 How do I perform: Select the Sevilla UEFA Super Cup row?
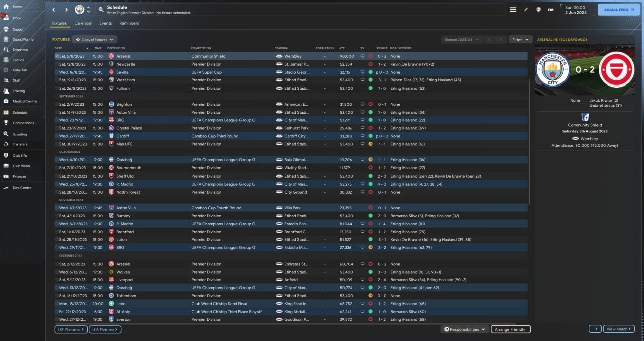[291, 72]
